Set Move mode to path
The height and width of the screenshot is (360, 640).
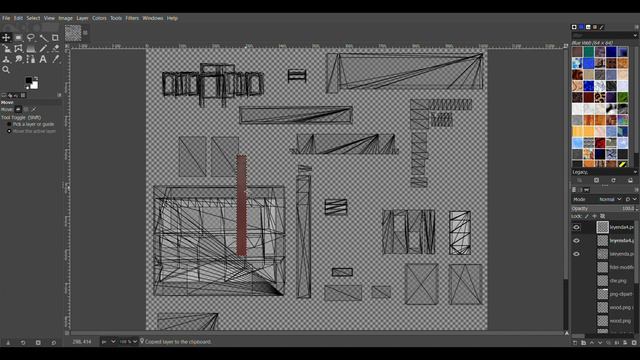tap(34, 109)
